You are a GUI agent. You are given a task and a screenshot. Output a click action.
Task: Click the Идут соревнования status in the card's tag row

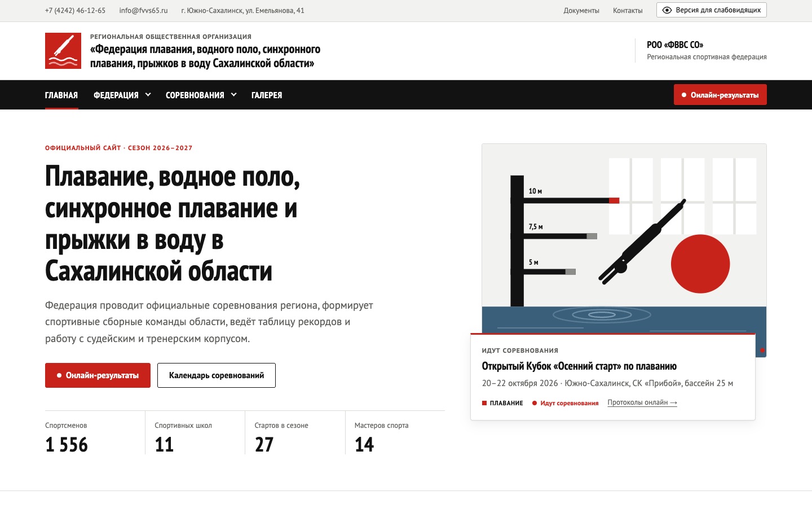tap(565, 403)
